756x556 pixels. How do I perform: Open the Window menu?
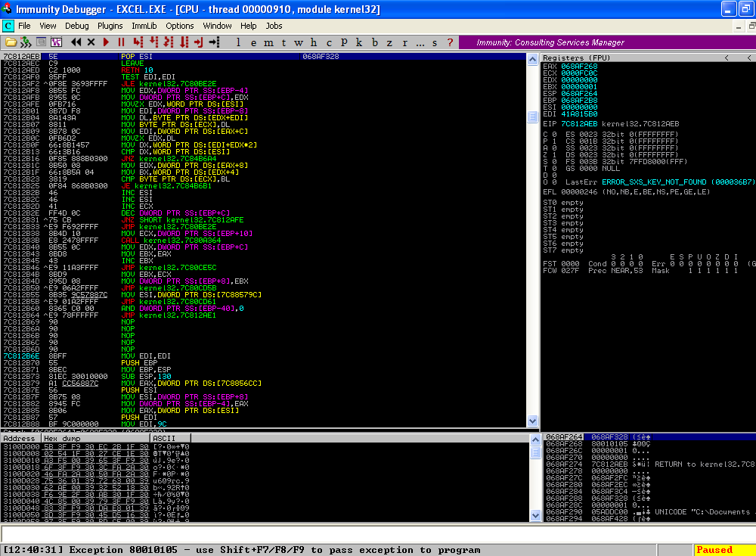click(x=217, y=26)
